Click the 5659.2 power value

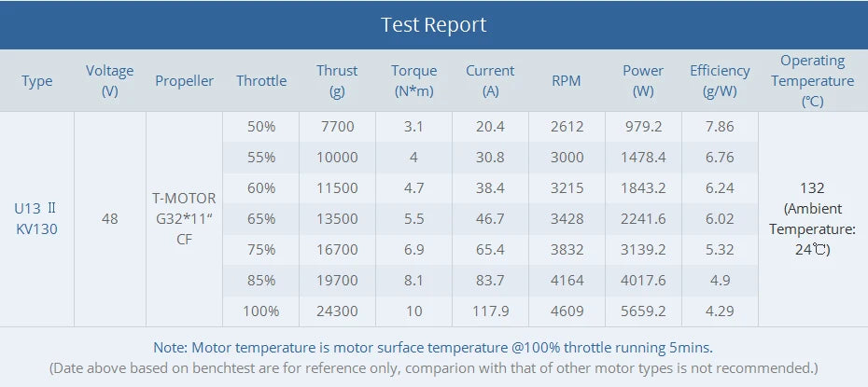[643, 310]
